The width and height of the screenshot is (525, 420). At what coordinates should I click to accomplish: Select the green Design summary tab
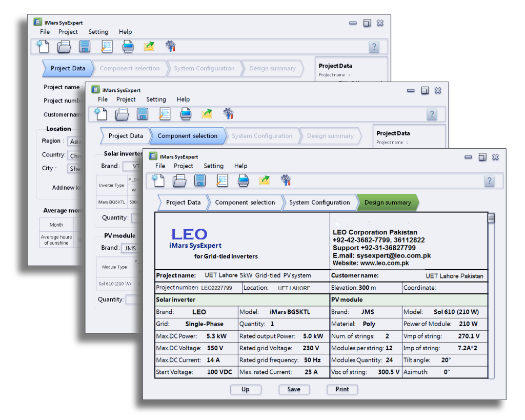[388, 202]
